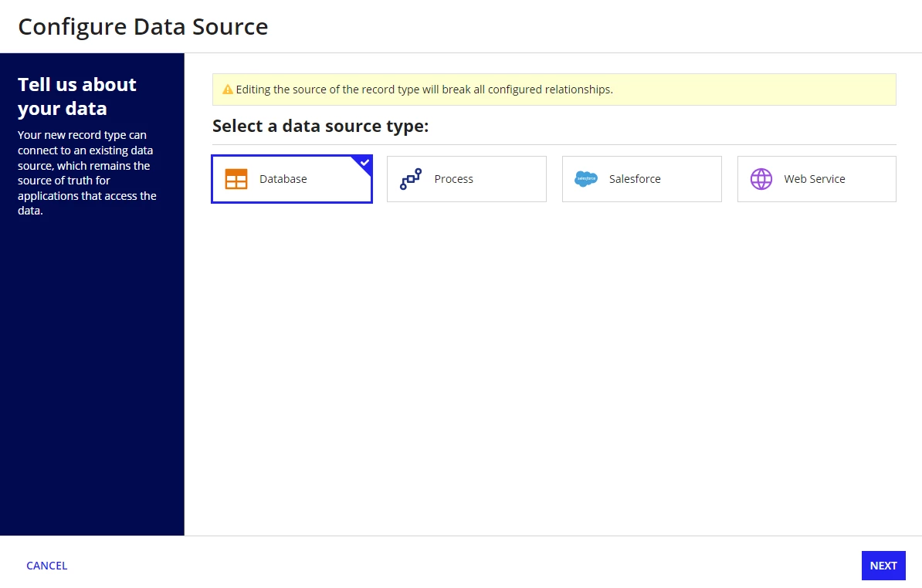Pick the Salesforce label
Viewport: 922px width, 588px height.
coord(635,179)
